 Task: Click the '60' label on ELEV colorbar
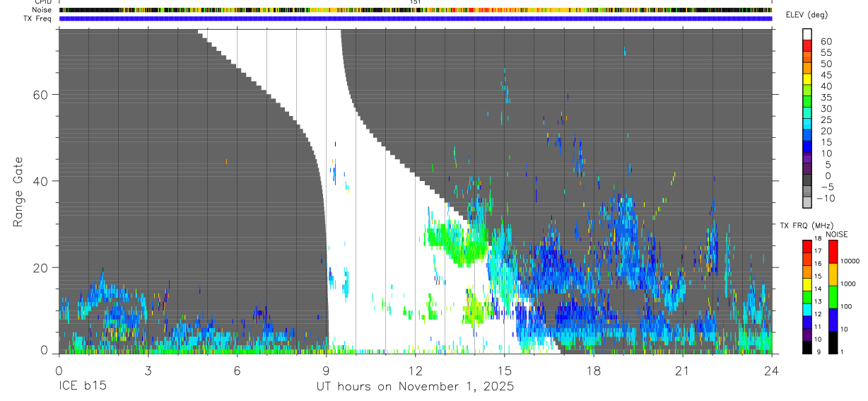826,42
